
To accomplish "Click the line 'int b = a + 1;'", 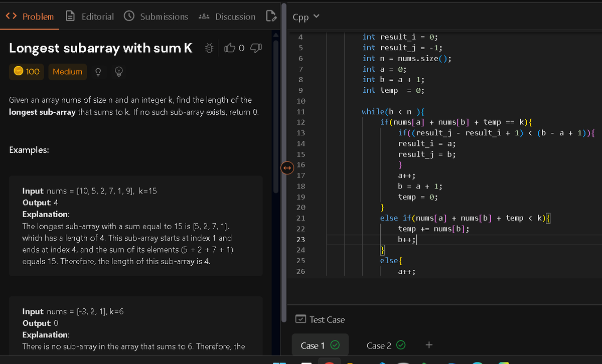I will pyautogui.click(x=393, y=79).
